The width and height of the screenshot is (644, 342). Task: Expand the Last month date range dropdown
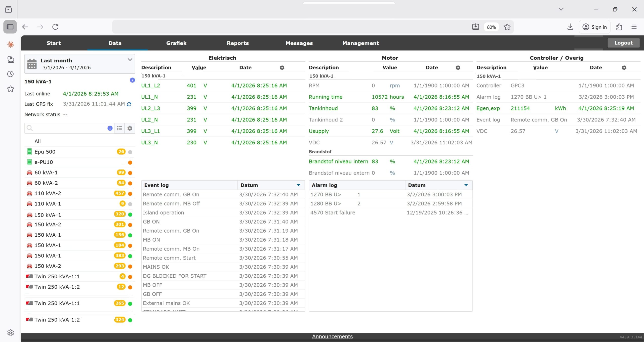tap(130, 60)
